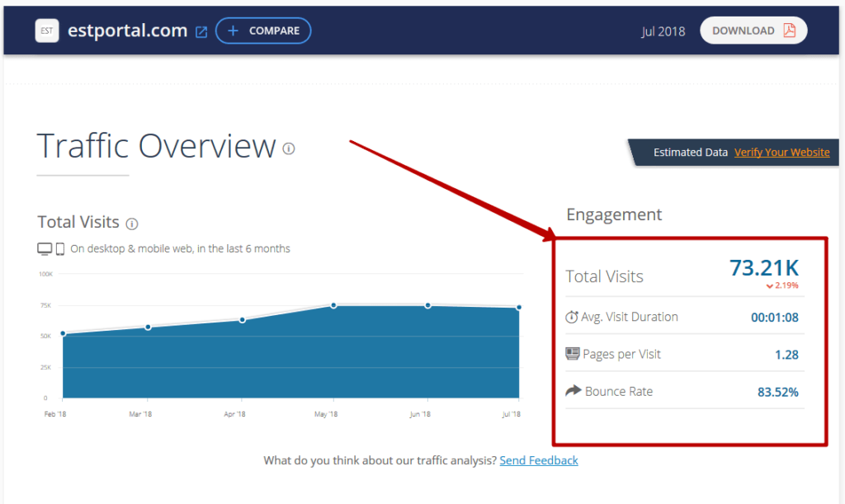Click the PDF icon in Download button
This screenshot has width=845, height=504.
click(x=790, y=31)
